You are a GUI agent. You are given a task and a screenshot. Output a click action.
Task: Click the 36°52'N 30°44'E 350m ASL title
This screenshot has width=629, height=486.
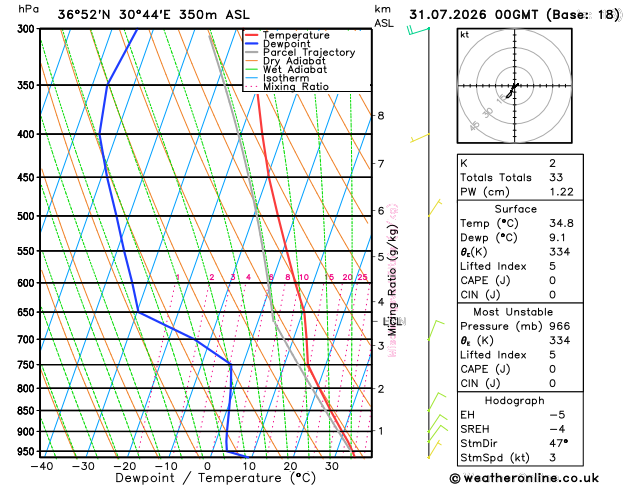(154, 15)
